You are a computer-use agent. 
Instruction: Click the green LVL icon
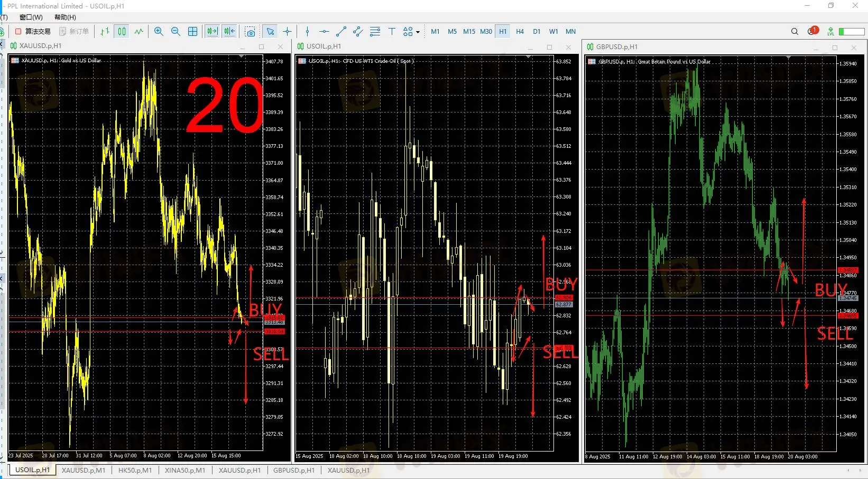[x=830, y=32]
